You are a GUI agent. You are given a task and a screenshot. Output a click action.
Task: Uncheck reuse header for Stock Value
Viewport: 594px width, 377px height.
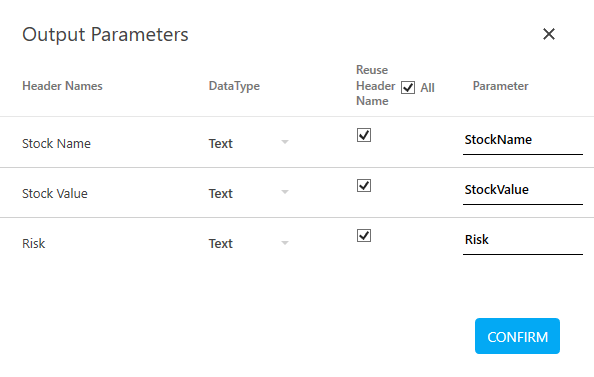pyautogui.click(x=364, y=186)
